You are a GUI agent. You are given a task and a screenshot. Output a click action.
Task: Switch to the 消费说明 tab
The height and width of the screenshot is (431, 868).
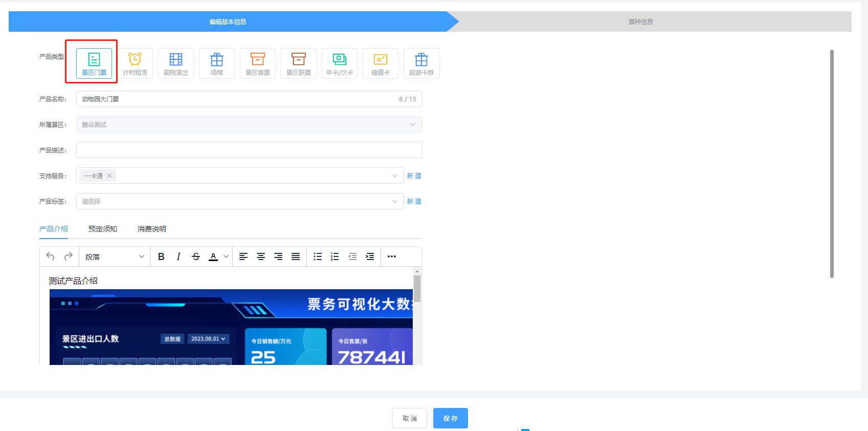coord(152,229)
